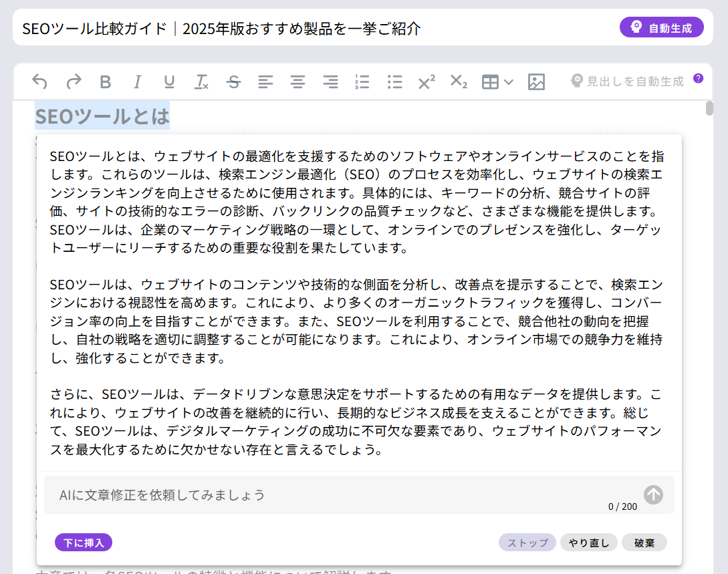
Task: Apply strikethrough formatting
Action: point(233,82)
